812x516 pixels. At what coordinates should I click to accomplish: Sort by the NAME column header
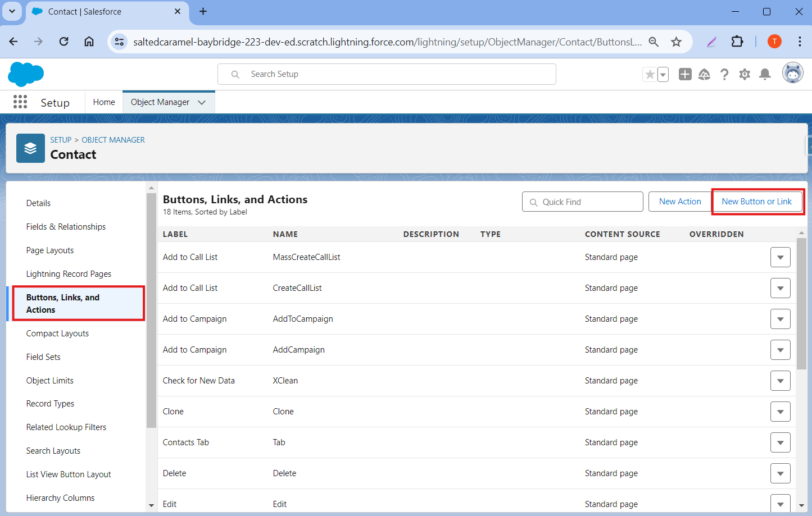click(285, 234)
